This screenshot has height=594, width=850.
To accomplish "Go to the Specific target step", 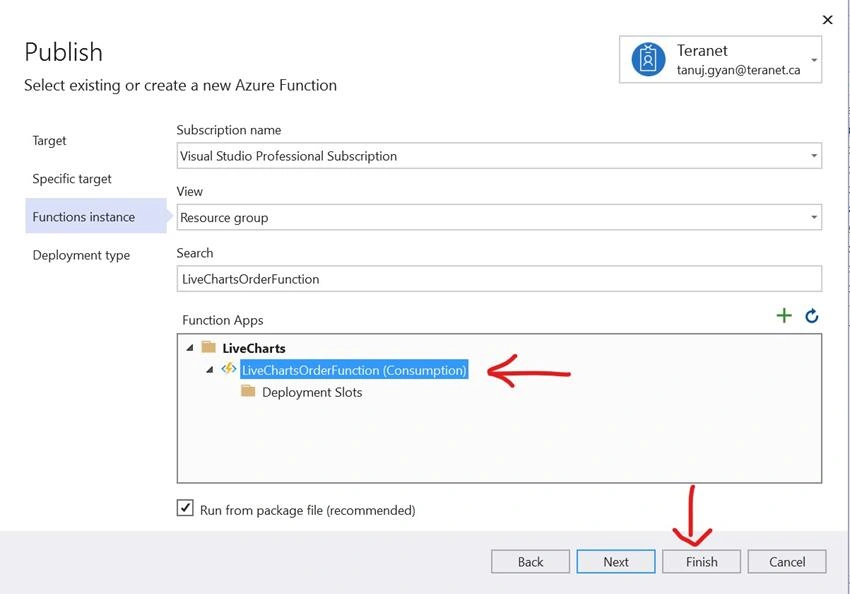I will (x=72, y=179).
